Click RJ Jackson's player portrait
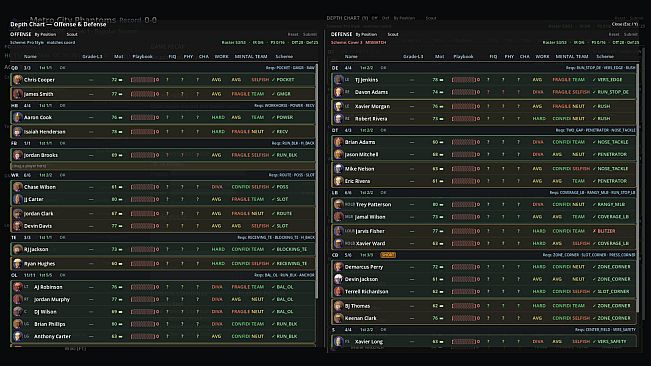 click(x=17, y=249)
